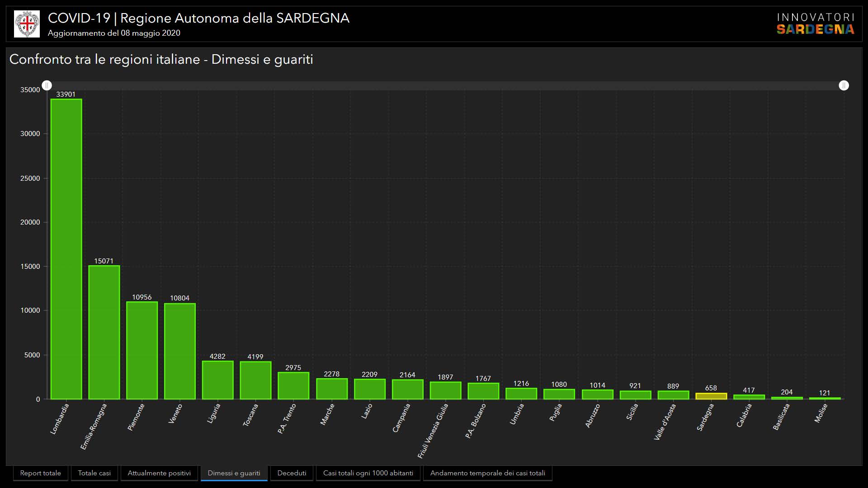Screen dimensions: 868x488
Task: Open the Report totale tab
Action: [41, 473]
